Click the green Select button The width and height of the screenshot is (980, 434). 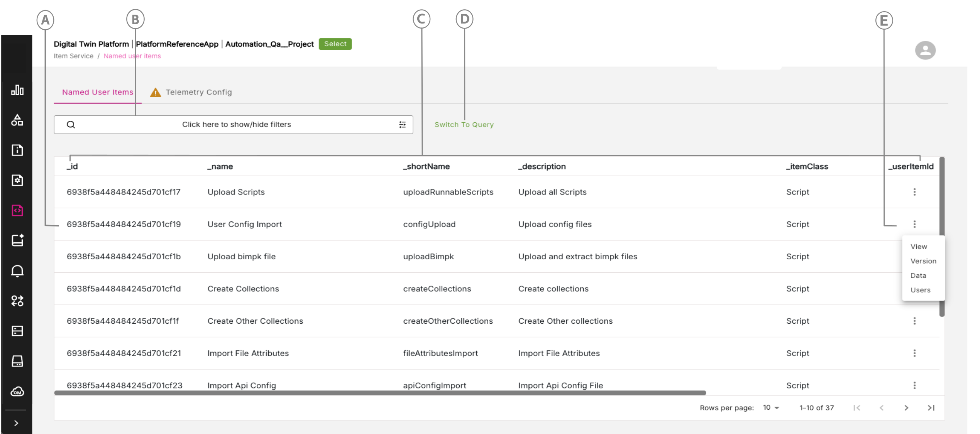[x=335, y=44]
